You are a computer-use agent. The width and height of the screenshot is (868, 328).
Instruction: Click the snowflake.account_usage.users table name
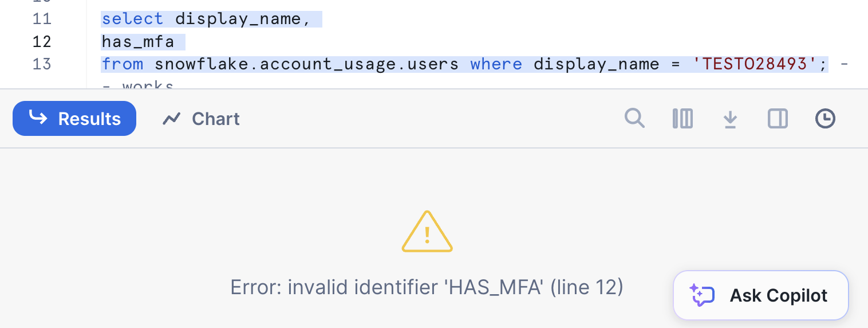pos(307,64)
